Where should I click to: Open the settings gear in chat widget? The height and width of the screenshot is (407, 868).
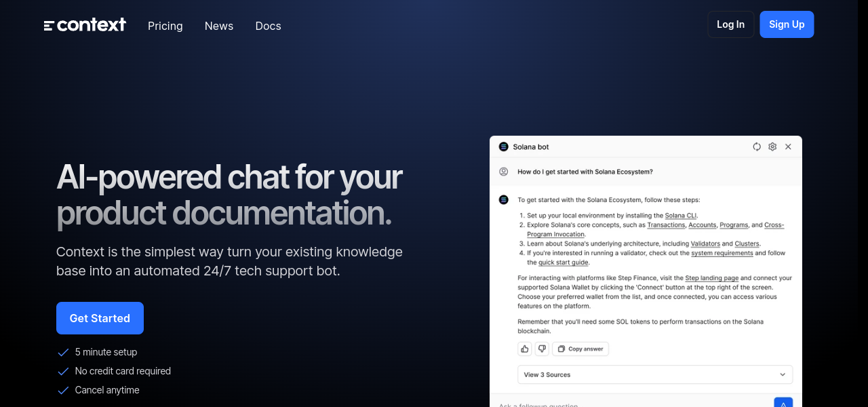click(x=772, y=147)
